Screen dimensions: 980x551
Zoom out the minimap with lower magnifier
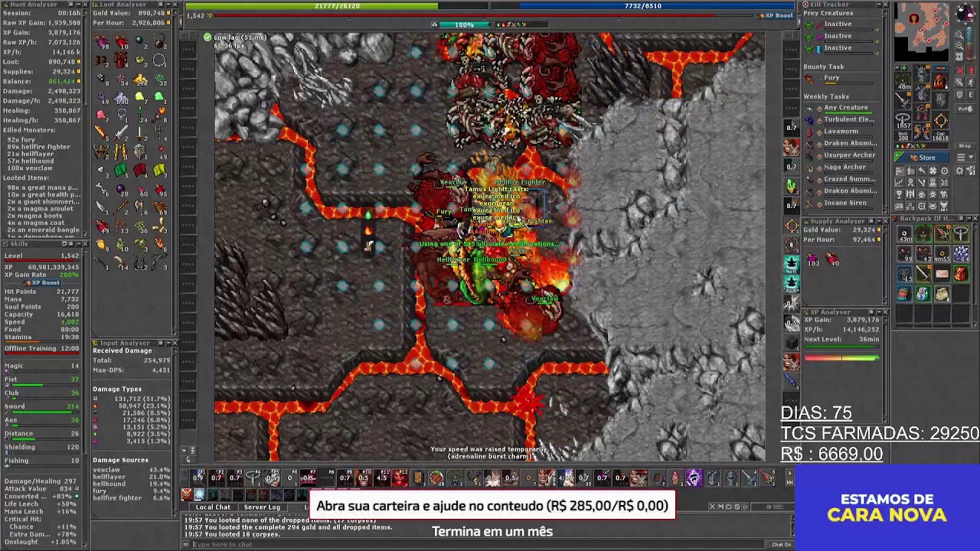click(959, 46)
